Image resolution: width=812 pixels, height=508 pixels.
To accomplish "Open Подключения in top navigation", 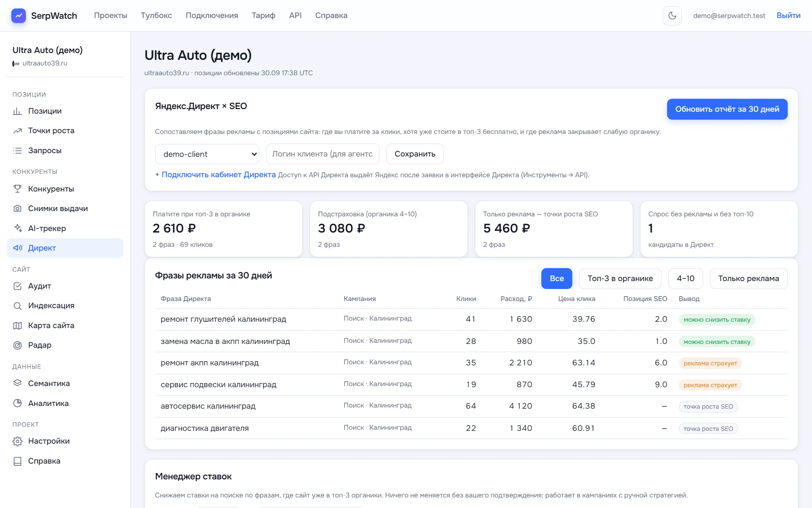I will click(212, 15).
